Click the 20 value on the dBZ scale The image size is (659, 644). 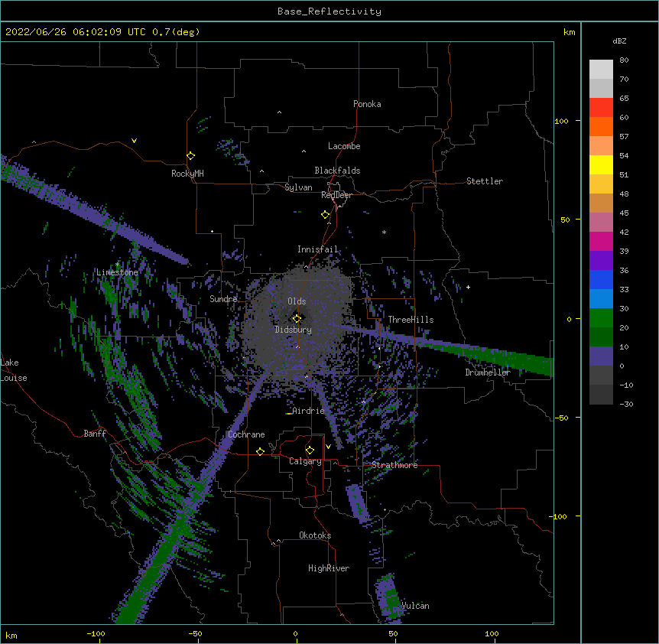click(624, 328)
